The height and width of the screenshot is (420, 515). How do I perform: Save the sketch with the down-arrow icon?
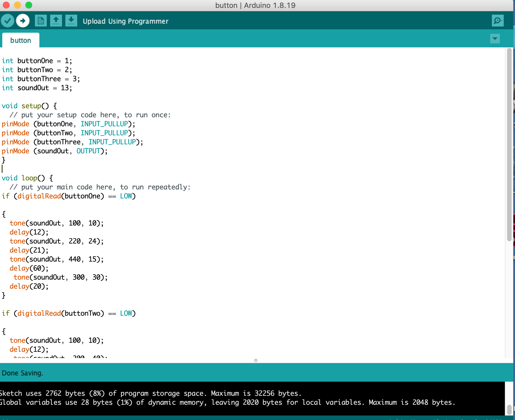pos(71,21)
